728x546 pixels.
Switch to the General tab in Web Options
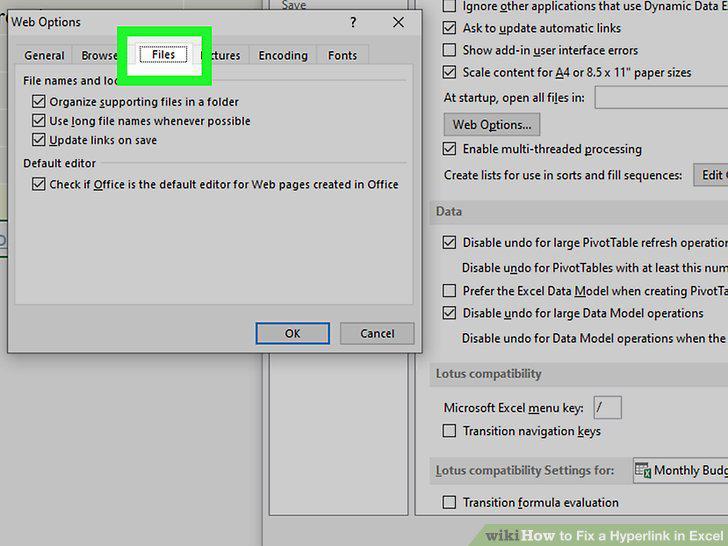44,56
